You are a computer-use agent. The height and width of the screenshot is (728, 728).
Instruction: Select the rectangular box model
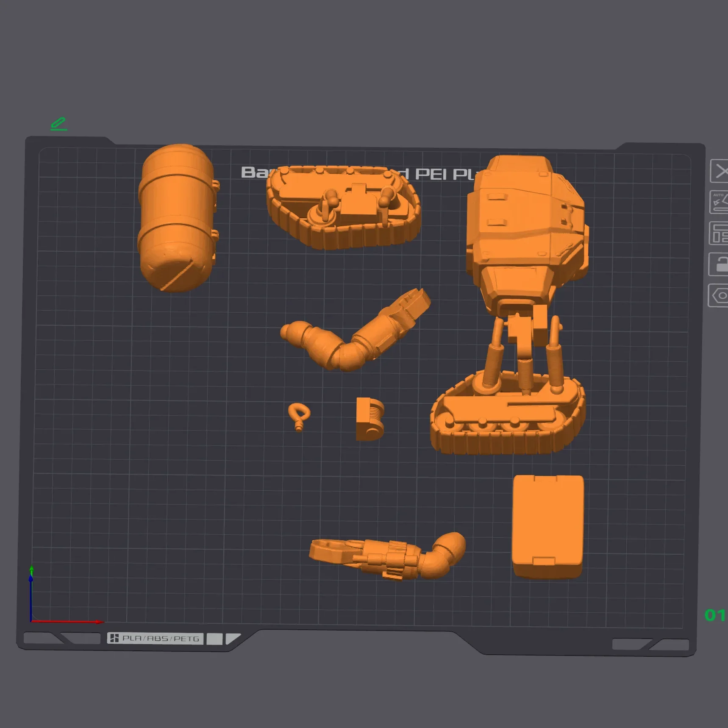tap(548, 527)
